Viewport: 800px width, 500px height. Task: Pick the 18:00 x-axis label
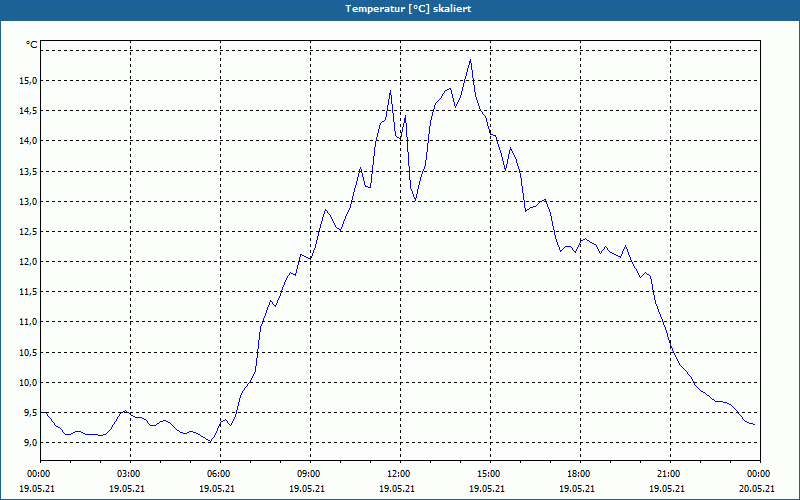[x=577, y=474]
